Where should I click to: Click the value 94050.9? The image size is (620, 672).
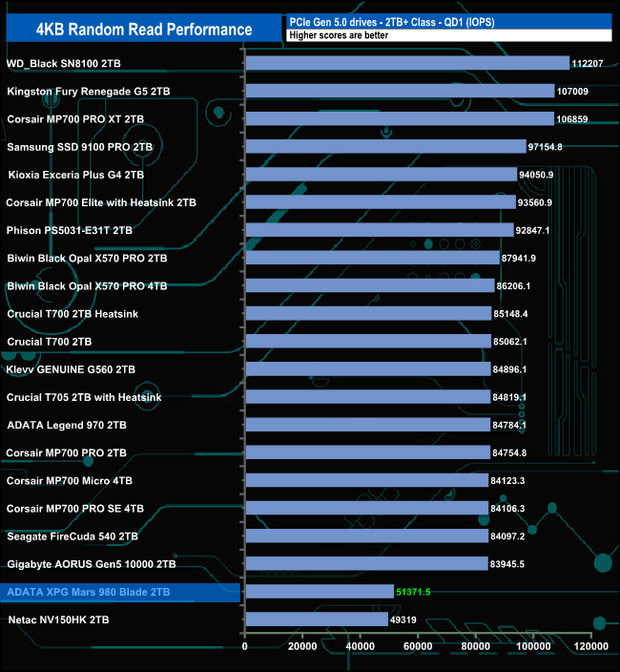click(x=536, y=175)
